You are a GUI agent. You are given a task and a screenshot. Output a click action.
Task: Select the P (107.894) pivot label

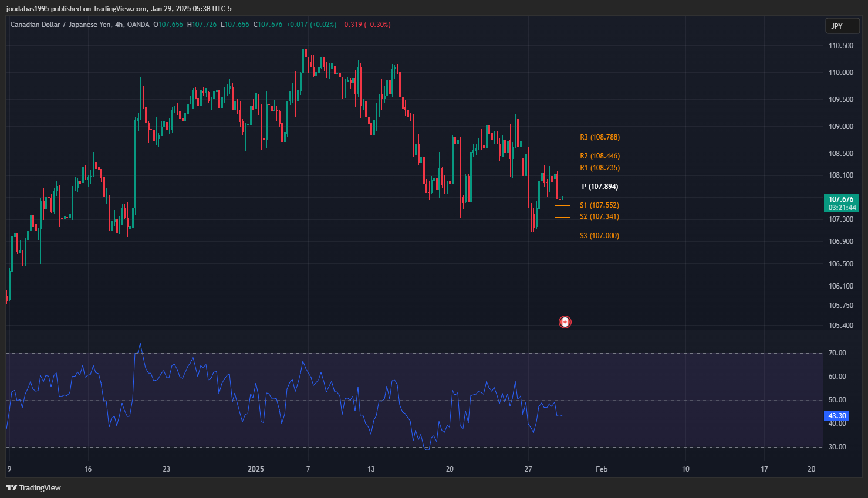(599, 187)
